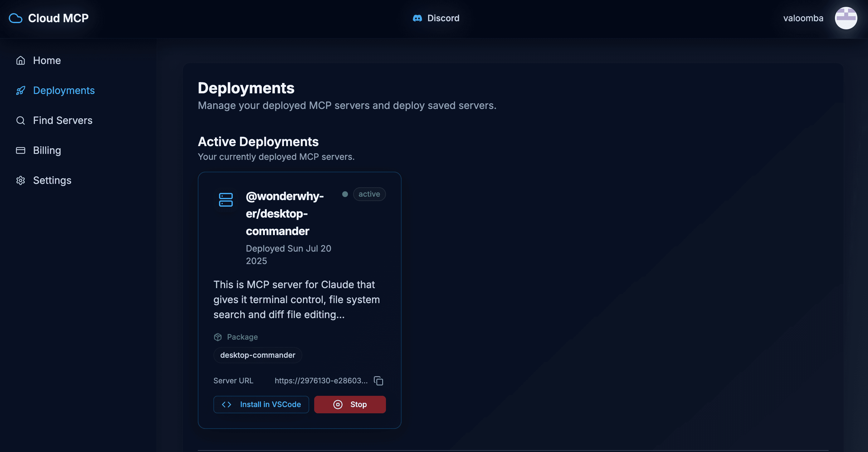Click the green active status dot

click(345, 194)
